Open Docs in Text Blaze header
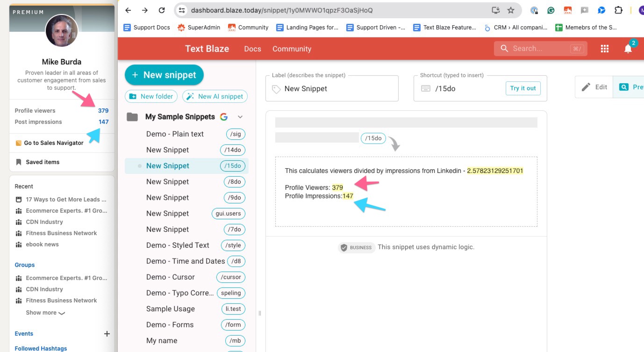This screenshot has height=352, width=644. coord(252,49)
